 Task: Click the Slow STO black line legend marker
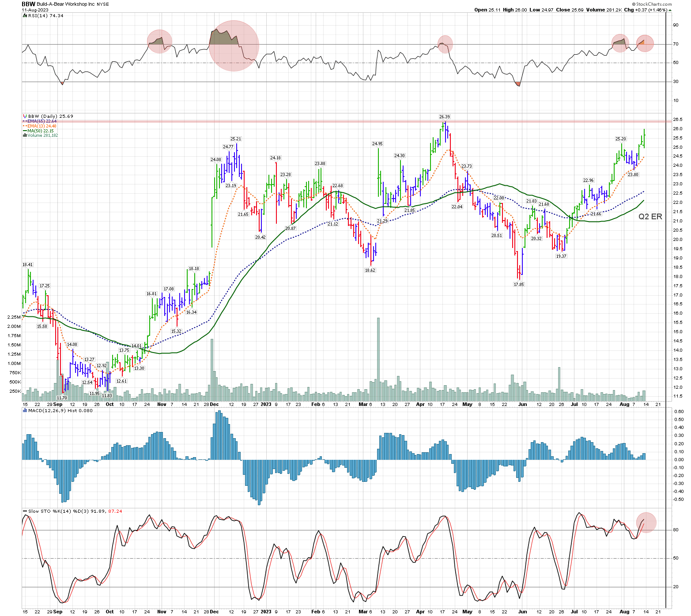[25, 511]
